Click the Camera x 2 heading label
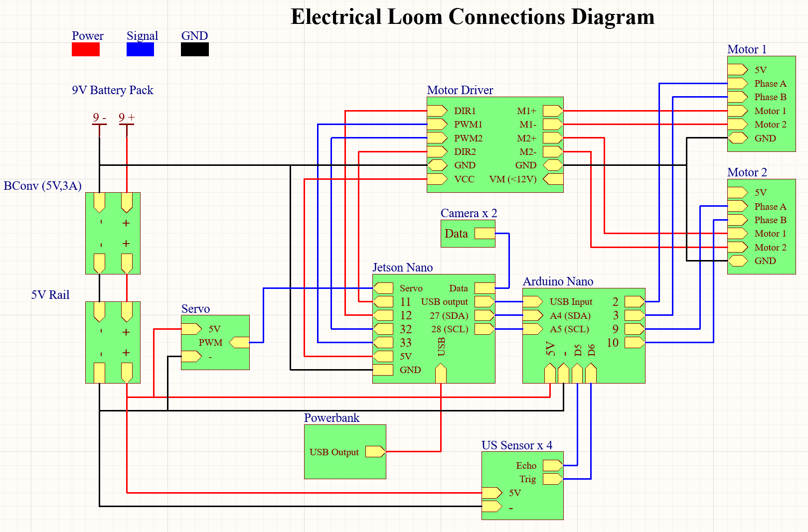Image resolution: width=808 pixels, height=532 pixels. pos(469,213)
